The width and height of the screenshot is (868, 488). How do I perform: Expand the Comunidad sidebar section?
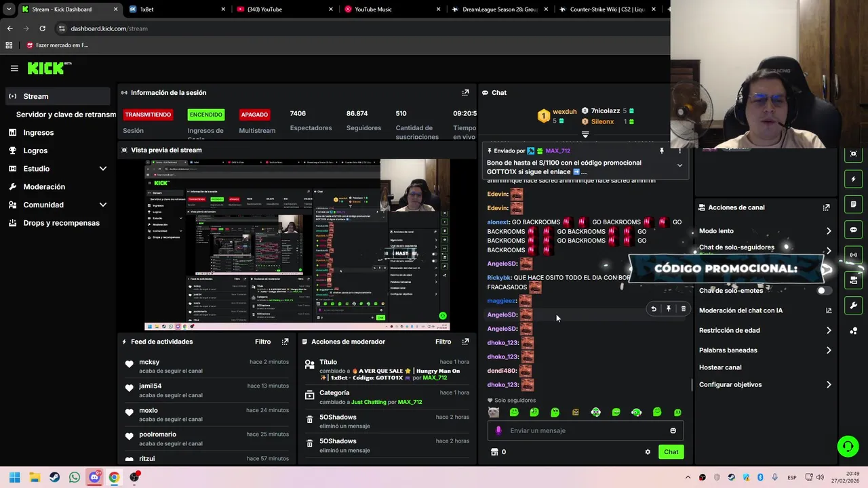click(x=103, y=205)
